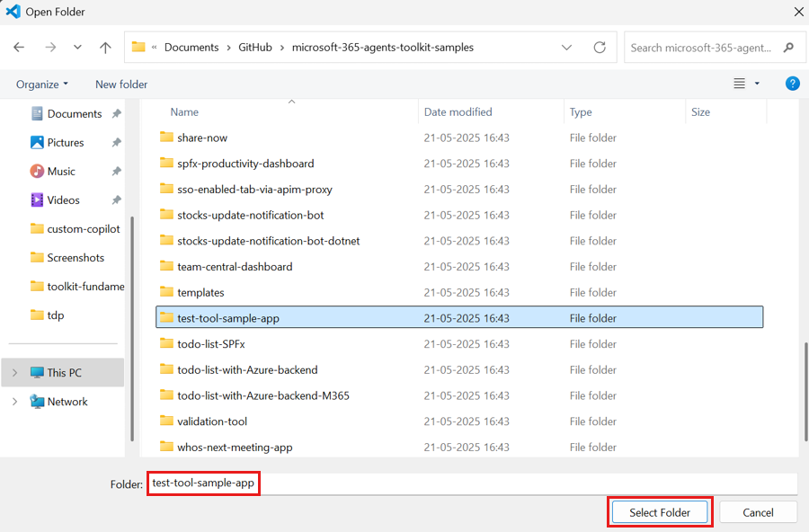
Task: Select the stocks-update-notification-bot folder
Action: 250,215
